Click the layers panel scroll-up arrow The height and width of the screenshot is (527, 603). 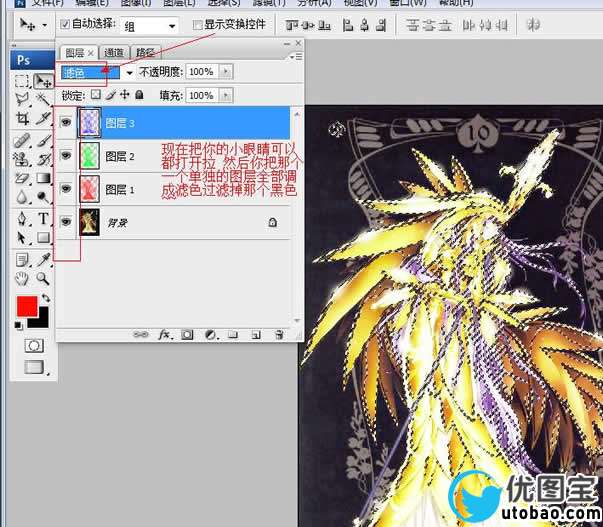point(297,114)
